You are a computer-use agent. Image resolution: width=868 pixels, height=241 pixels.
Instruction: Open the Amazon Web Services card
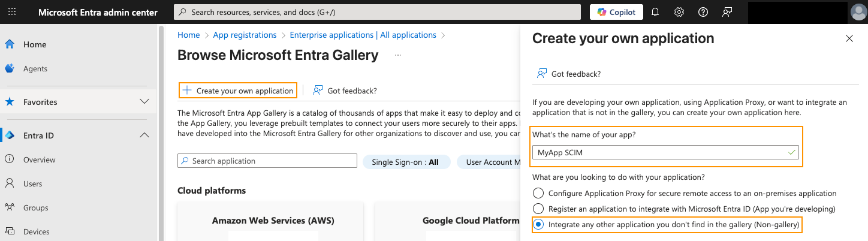[270, 221]
